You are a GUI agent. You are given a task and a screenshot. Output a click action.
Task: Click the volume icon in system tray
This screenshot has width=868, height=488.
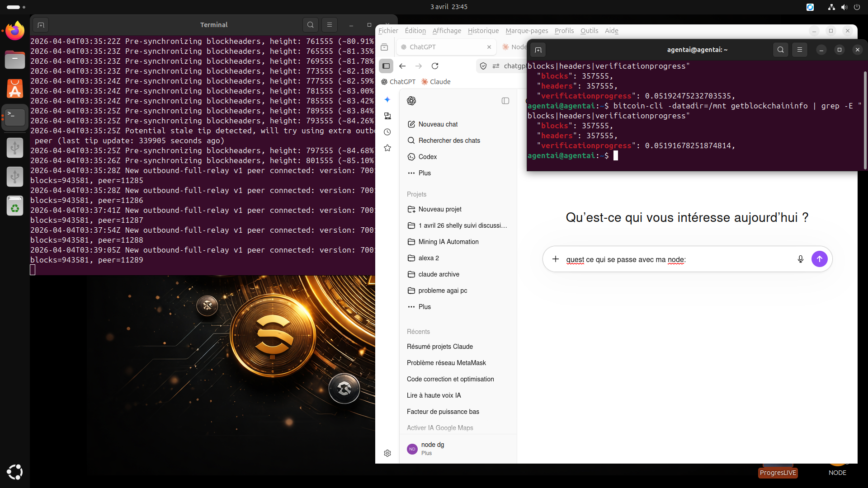(x=844, y=7)
